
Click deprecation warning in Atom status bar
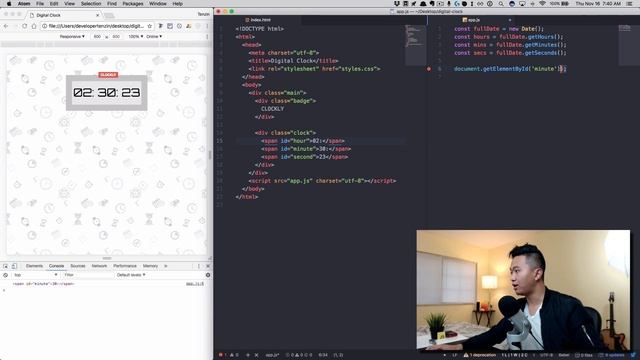[x=479, y=355]
